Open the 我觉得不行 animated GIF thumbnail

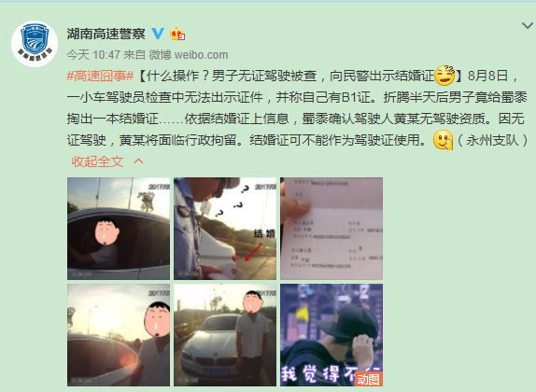tap(331, 335)
